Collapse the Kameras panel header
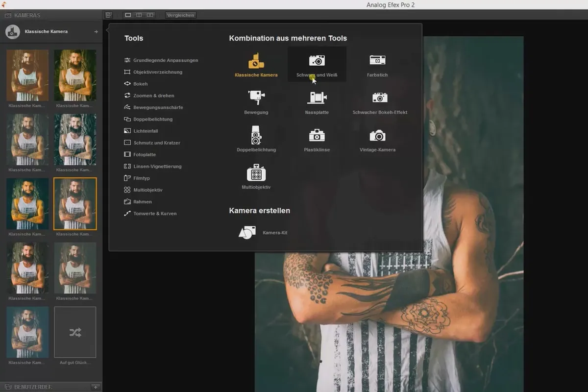Viewport: 588px width, 392px height. tap(51, 15)
